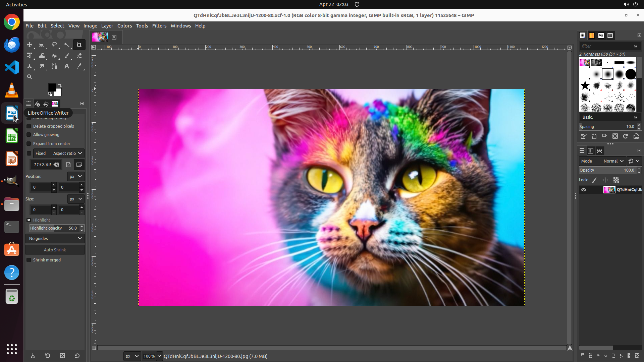
Task: Open the layer Mode Normal dropdown
Action: [613, 161]
